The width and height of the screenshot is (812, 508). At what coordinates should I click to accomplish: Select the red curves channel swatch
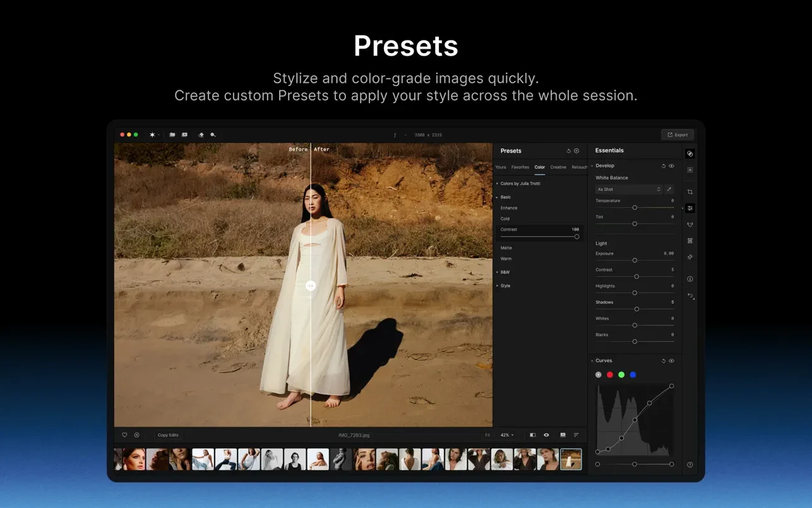point(610,375)
